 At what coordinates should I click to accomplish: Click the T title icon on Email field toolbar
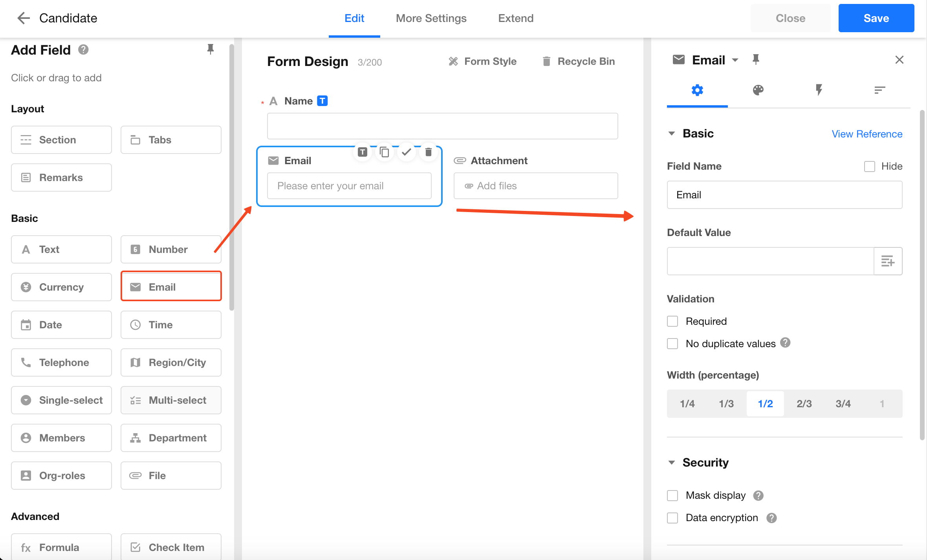pos(363,152)
